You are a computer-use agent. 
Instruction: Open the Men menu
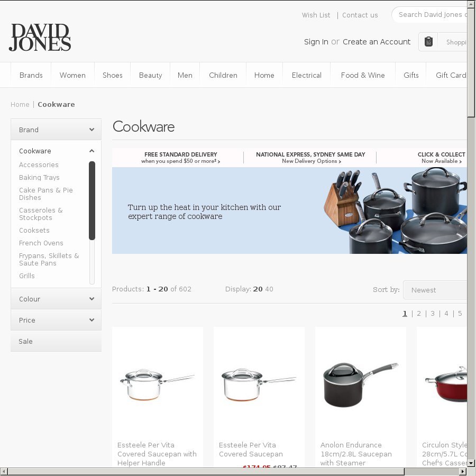point(185,75)
